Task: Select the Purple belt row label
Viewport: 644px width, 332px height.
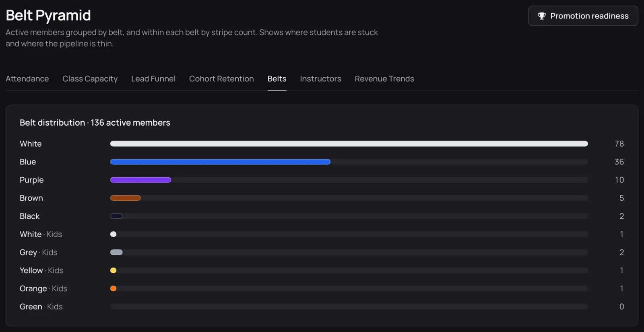Action: tap(31, 180)
